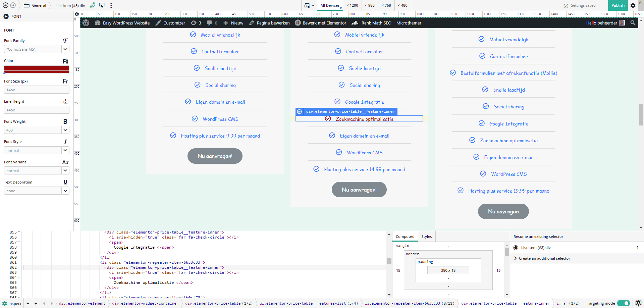
Task: Open the Font Style dropdown arrow
Action: (x=65, y=150)
